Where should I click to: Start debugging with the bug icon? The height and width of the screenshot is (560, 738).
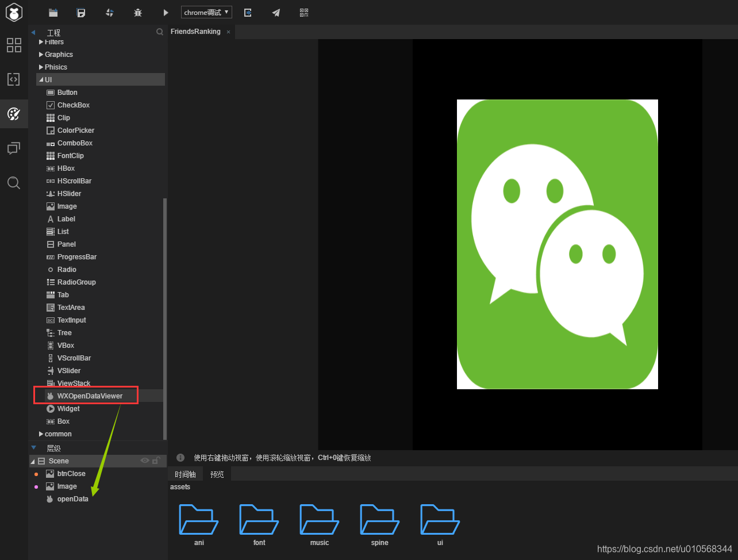[138, 13]
